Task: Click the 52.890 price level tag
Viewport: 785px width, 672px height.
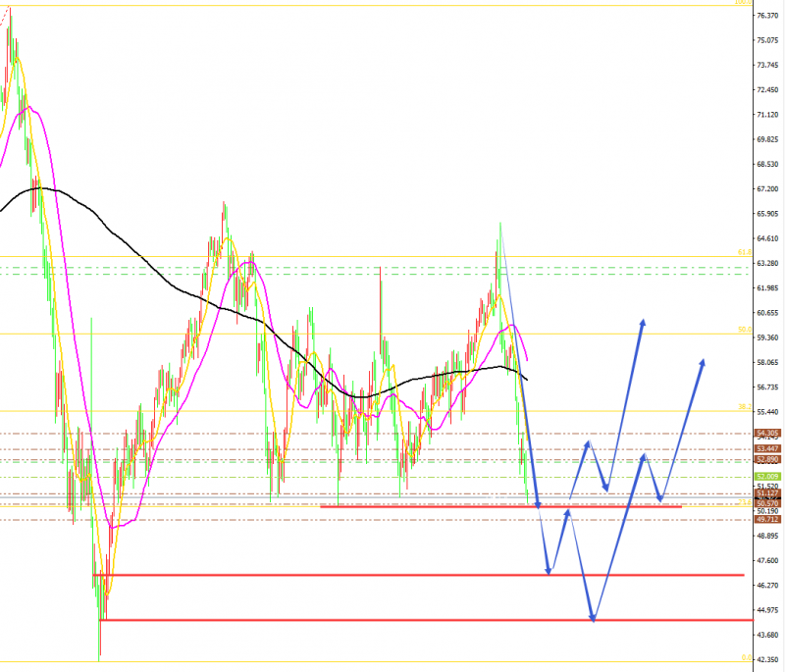Action: click(x=767, y=459)
